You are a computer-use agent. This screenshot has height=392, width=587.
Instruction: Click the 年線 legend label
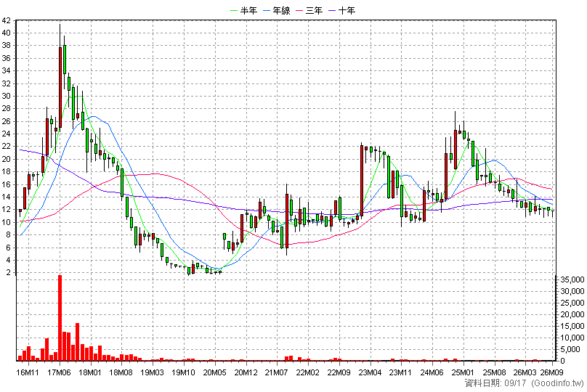[x=282, y=10]
